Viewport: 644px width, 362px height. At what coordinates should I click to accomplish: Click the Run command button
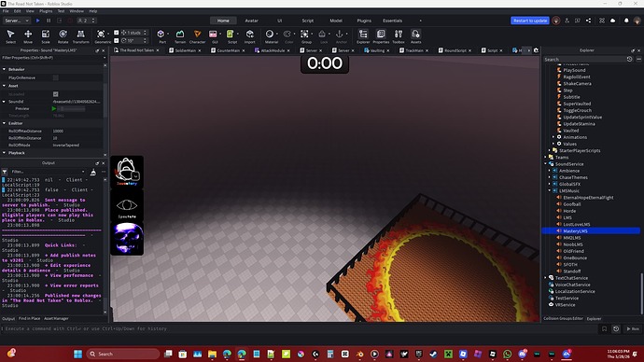[x=633, y=328]
